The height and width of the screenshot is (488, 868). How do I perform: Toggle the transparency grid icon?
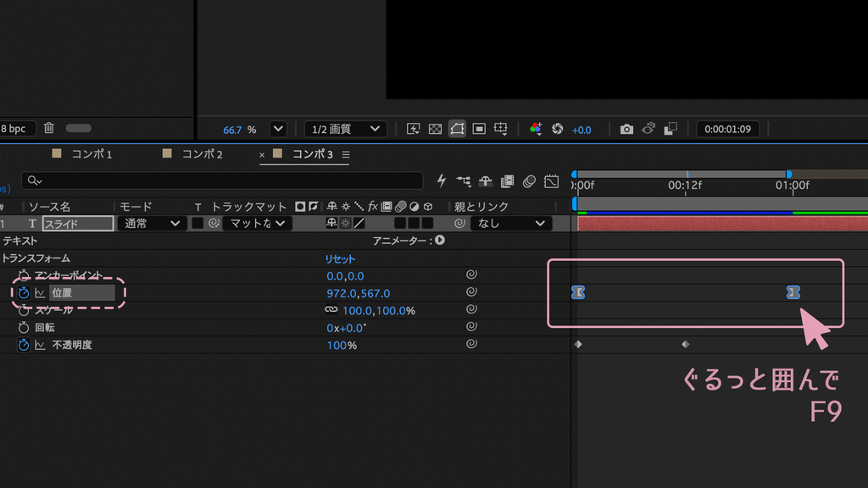435,129
